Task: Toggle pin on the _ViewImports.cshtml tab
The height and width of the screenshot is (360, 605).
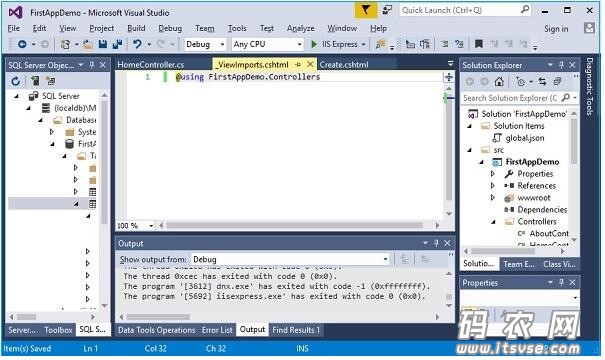Action: (x=298, y=64)
